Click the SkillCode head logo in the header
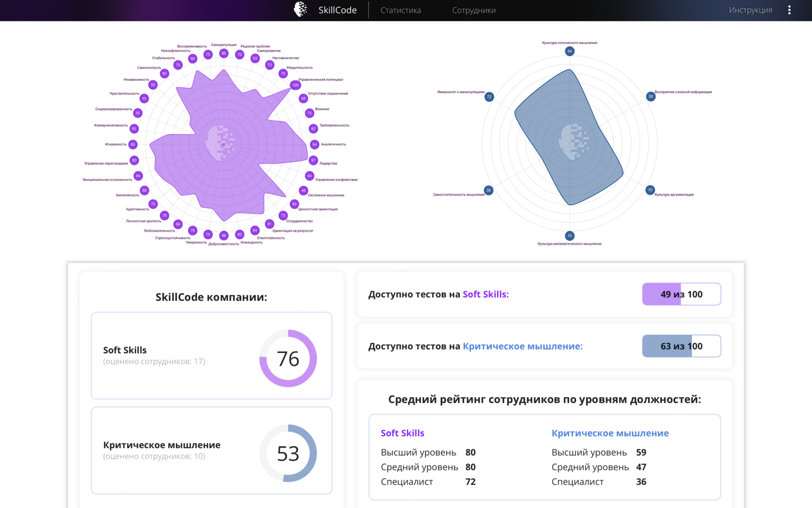The image size is (812, 508). pos(301,10)
